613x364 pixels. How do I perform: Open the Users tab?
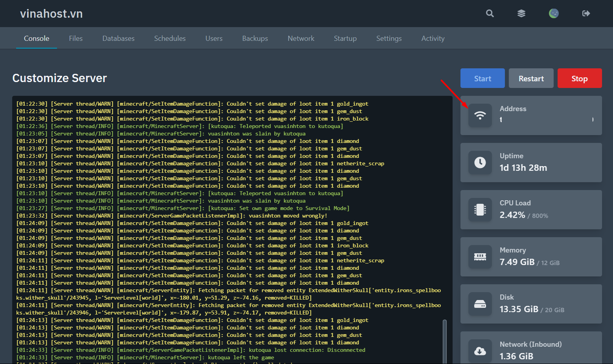[214, 38]
